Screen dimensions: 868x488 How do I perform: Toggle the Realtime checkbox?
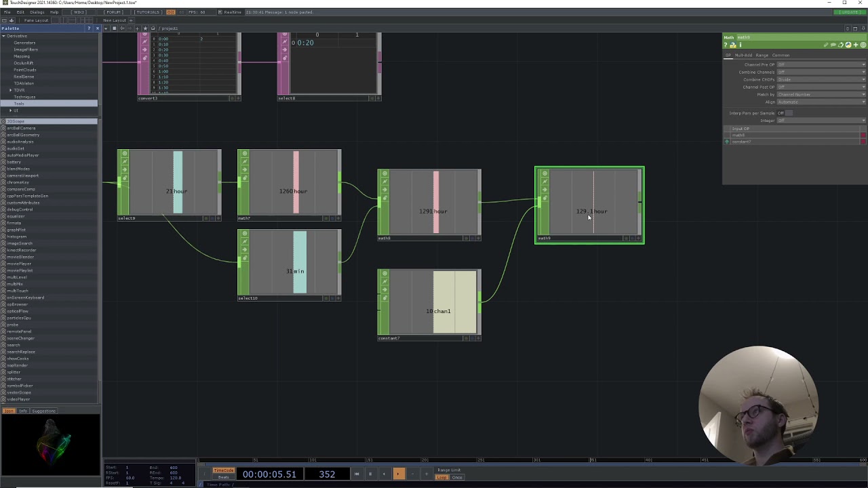[220, 12]
